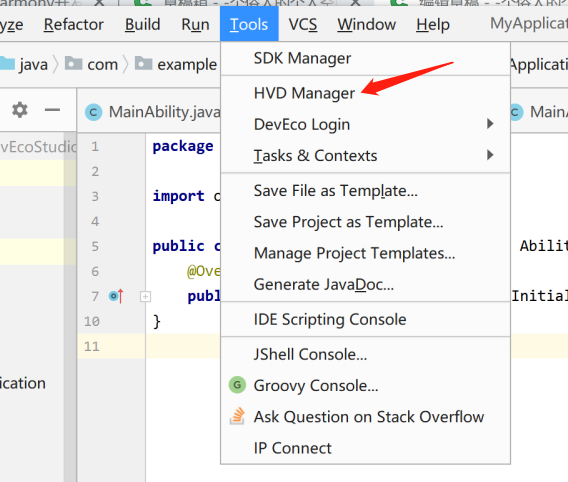Click the MainAbility.java class file icon
The image size is (568, 482).
click(93, 112)
